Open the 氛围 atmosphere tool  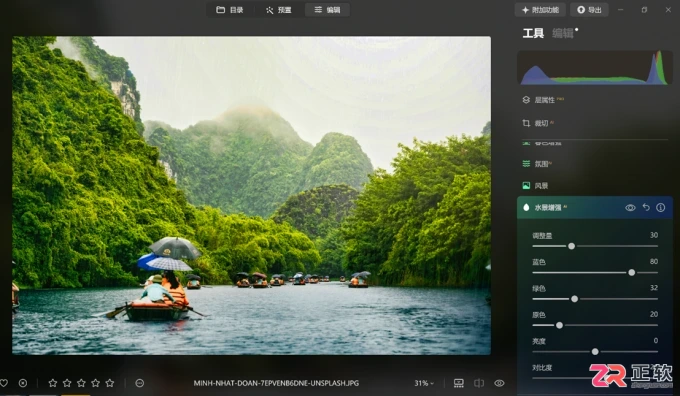pos(537,164)
